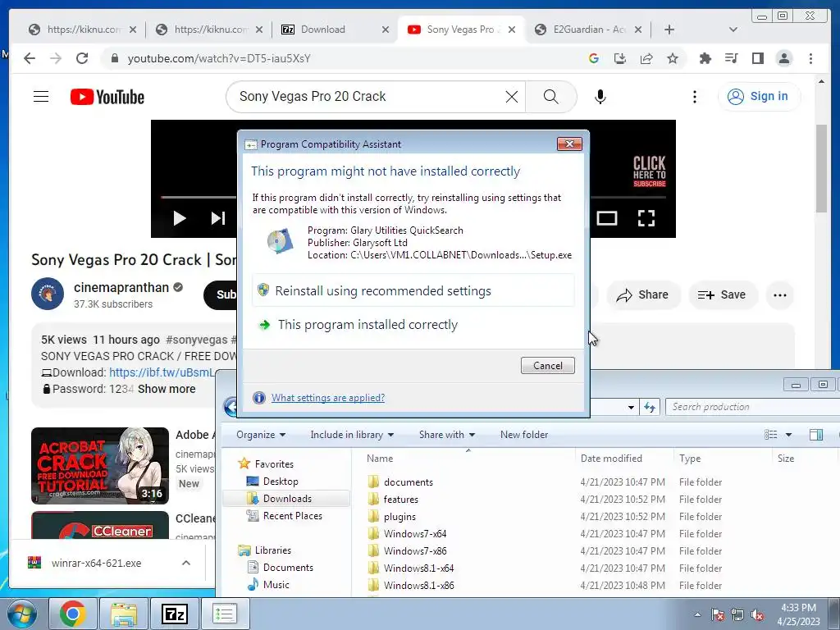
Task: Open Explorer view options dropdown arrow
Action: tap(788, 435)
